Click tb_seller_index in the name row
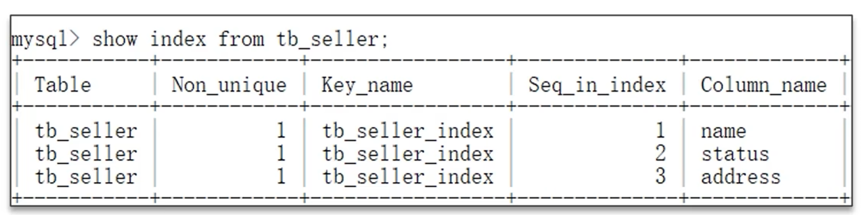This screenshot has height=215, width=868. 408,131
